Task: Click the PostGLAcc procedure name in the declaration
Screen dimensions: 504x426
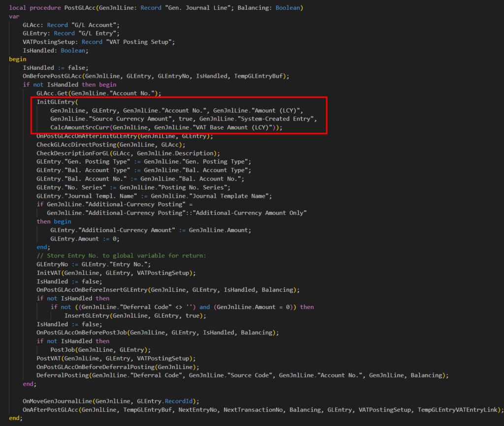Action: coord(80,8)
